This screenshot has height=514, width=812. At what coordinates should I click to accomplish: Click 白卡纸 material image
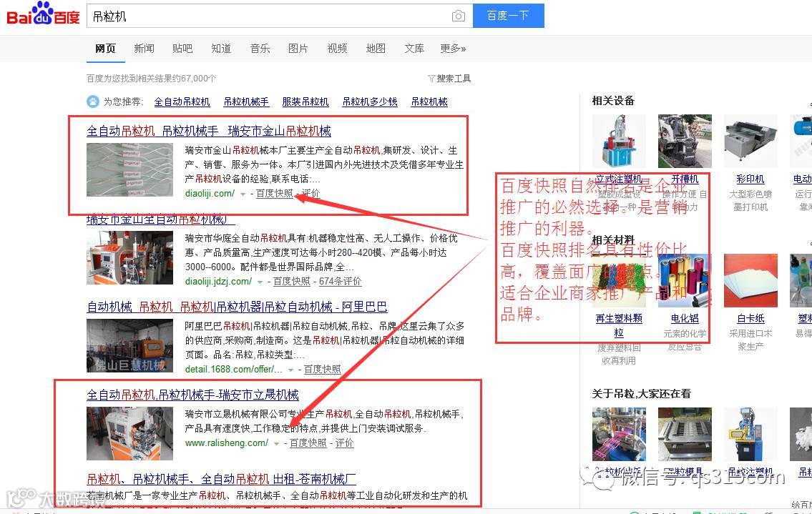[x=750, y=280]
